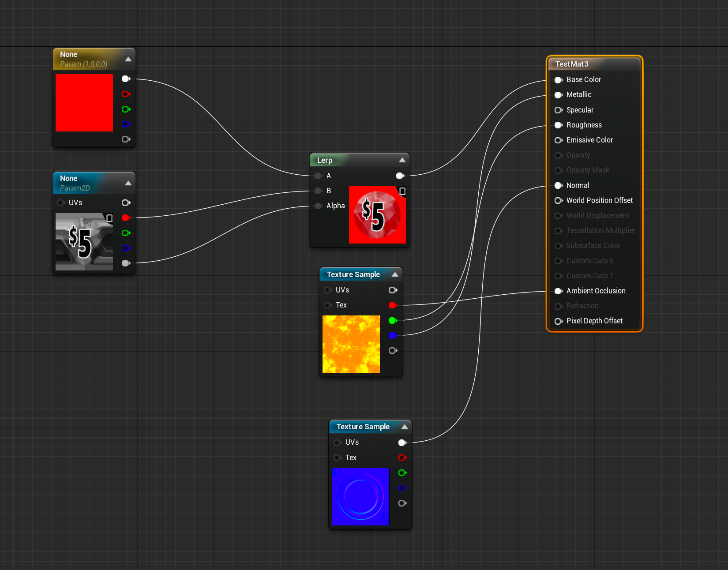Click the red output pin of orange Texture Sample
This screenshot has width=728, height=570.
(393, 305)
